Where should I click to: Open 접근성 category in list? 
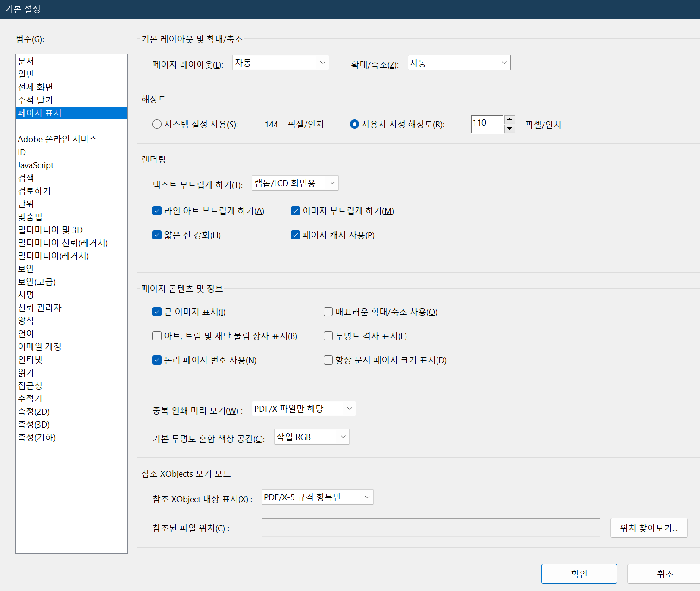(30, 385)
